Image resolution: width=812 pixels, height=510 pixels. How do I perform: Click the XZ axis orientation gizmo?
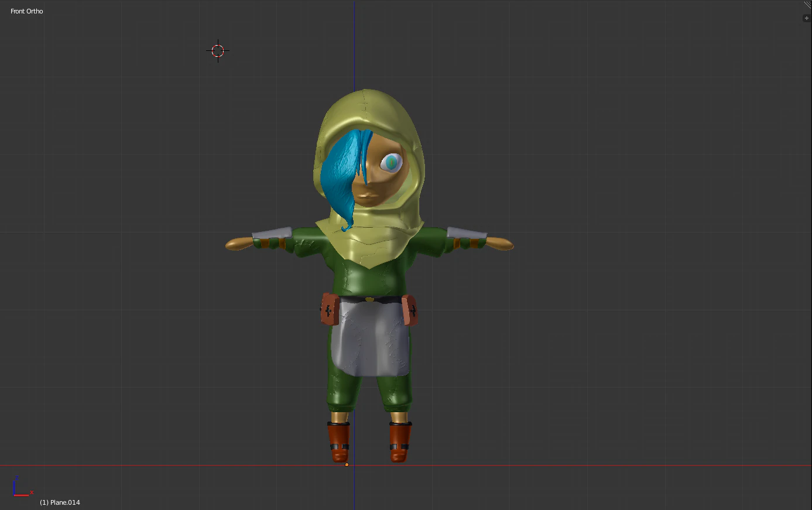point(22,487)
